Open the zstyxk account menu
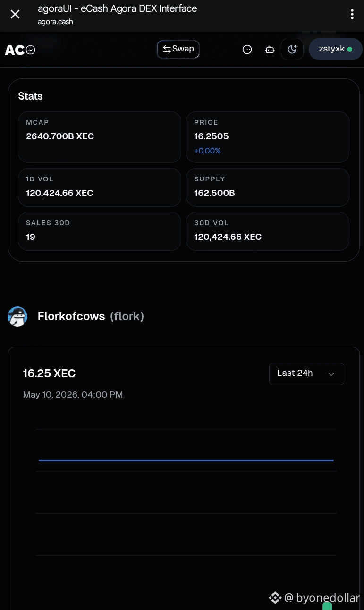 pos(335,49)
